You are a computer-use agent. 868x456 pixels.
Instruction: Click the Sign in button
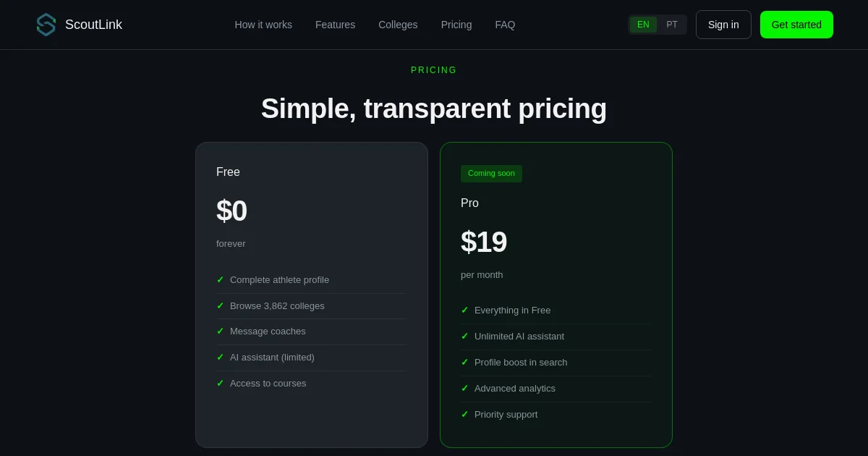tap(723, 25)
